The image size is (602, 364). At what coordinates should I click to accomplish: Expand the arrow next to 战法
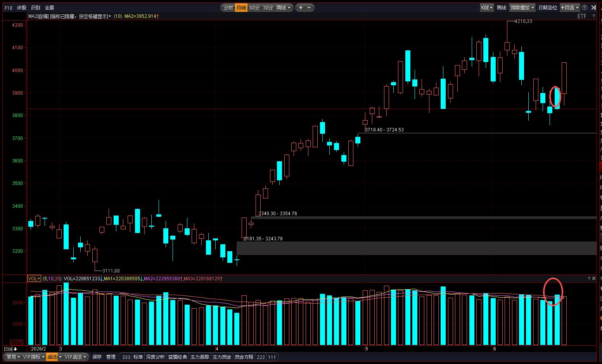61,357
